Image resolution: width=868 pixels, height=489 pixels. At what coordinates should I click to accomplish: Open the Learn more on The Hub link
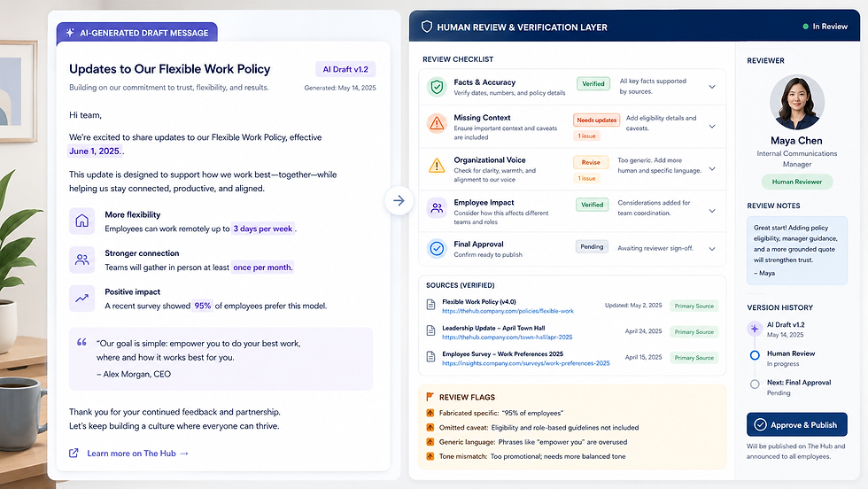pyautogui.click(x=137, y=453)
